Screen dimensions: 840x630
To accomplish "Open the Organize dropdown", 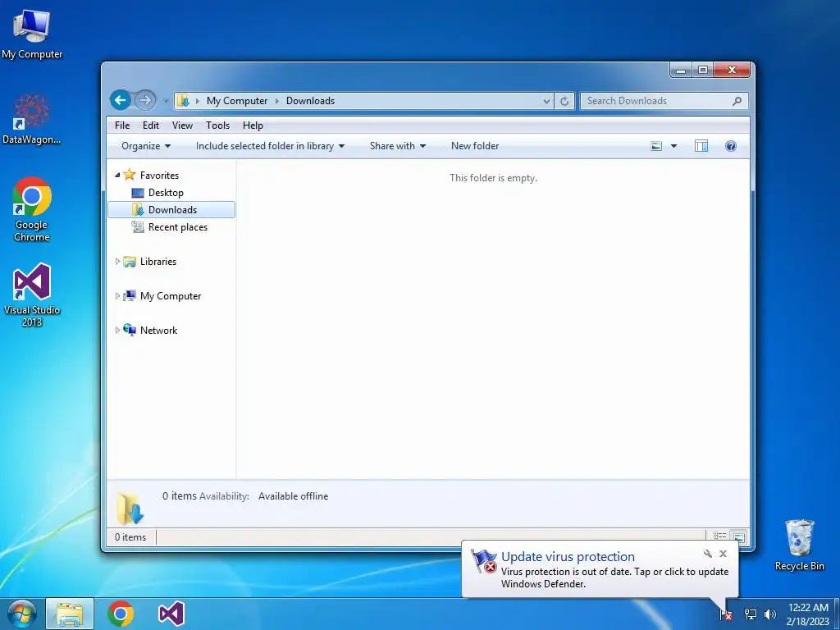I will pyautogui.click(x=146, y=146).
